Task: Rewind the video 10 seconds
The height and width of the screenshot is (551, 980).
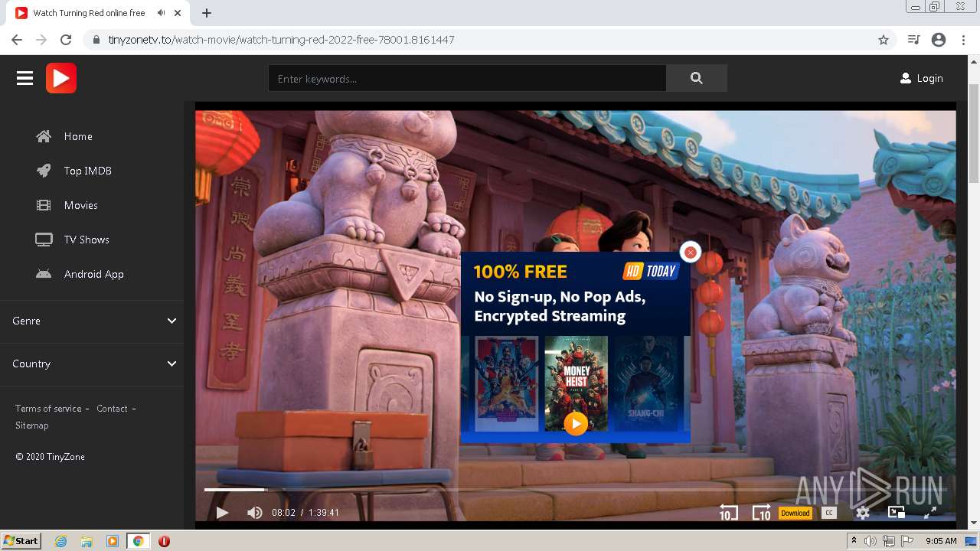Action: 727,513
